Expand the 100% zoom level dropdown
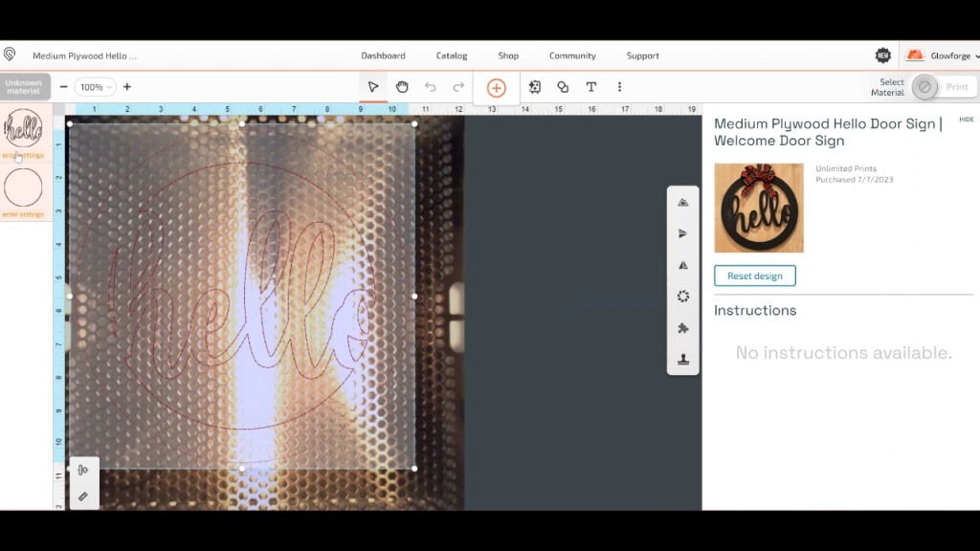 point(96,87)
